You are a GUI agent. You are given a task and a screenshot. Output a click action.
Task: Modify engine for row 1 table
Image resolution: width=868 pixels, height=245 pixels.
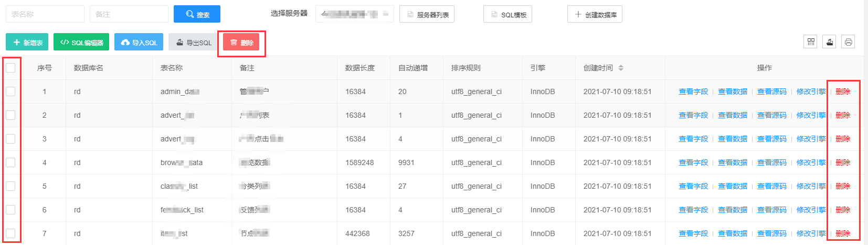pos(811,91)
